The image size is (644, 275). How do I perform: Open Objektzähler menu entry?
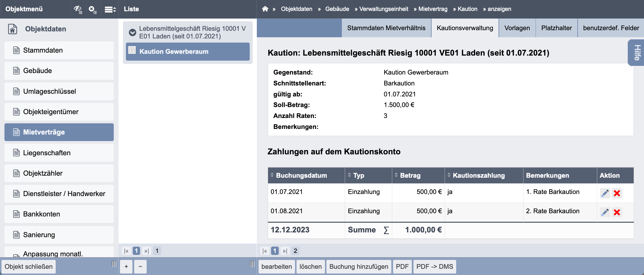click(59, 173)
